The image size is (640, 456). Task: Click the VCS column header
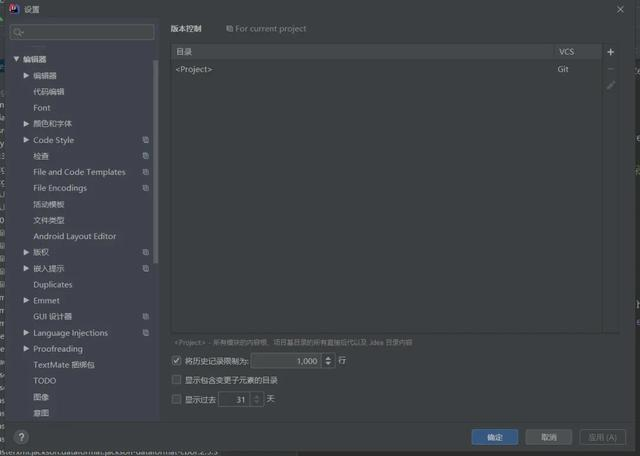pyautogui.click(x=578, y=52)
